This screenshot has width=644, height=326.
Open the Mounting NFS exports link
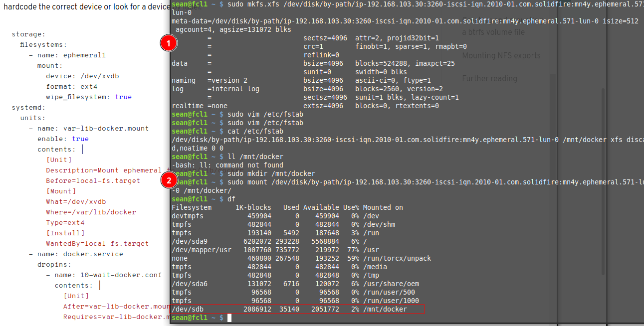click(x=501, y=55)
